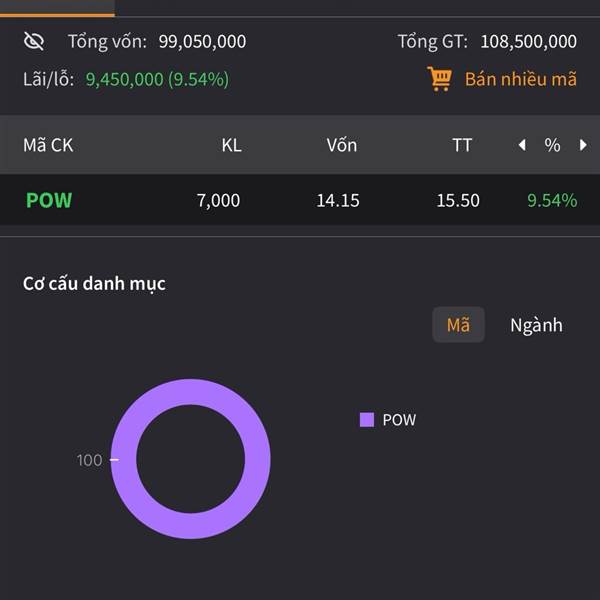Select the Mã tab in portfolio structure
Image resolution: width=600 pixels, height=600 pixels.
point(458,325)
